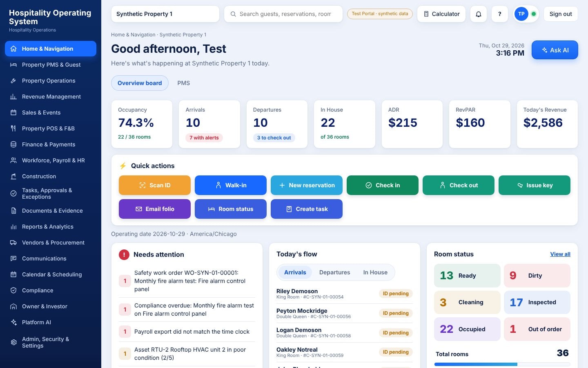Viewport: 588px width, 368px height.
Task: Click the Sales & Events calendar icon
Action: coord(13,112)
